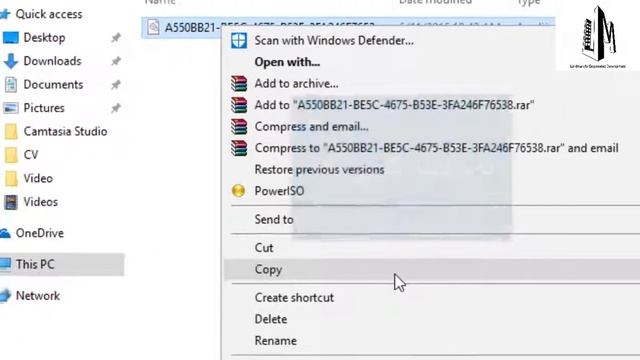Select This PC in navigation pane
The width and height of the screenshot is (640, 360).
click(35, 264)
